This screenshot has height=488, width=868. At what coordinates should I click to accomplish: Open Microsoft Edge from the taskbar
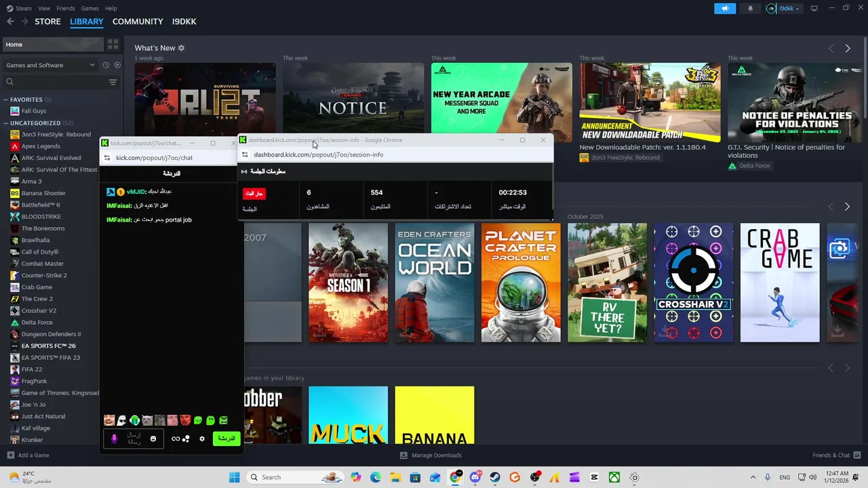[x=376, y=477]
